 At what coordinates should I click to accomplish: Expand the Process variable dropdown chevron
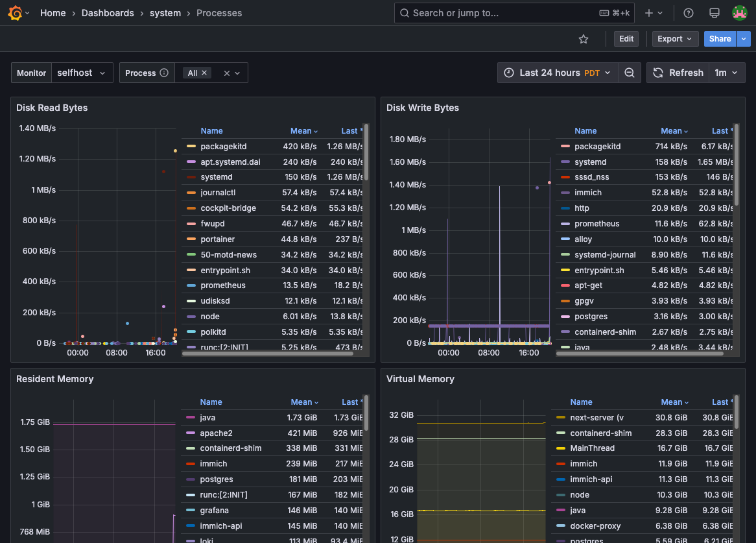pyautogui.click(x=237, y=73)
